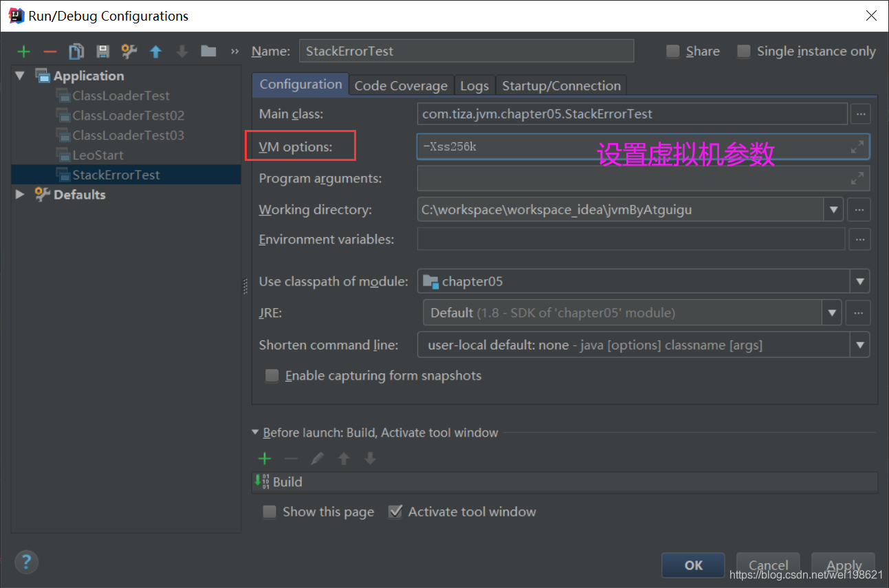889x588 pixels.
Task: Edit Environment variables with ellipsis button
Action: pos(859,239)
